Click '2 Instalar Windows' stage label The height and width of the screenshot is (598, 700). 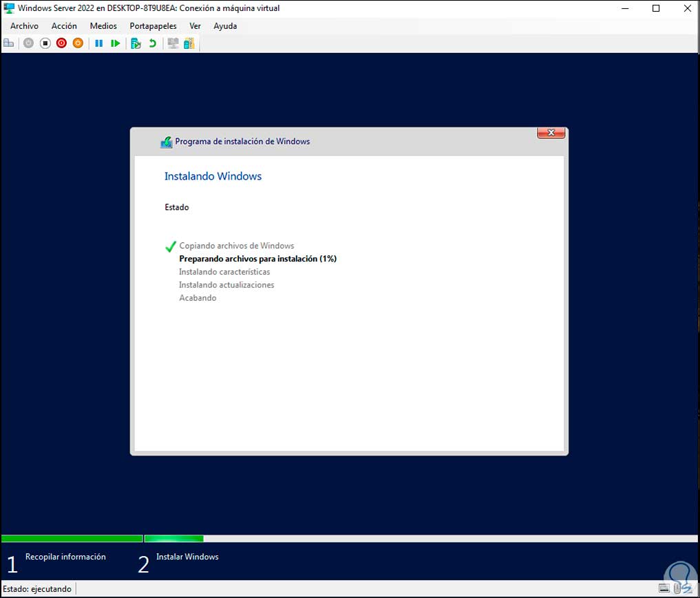pos(178,564)
